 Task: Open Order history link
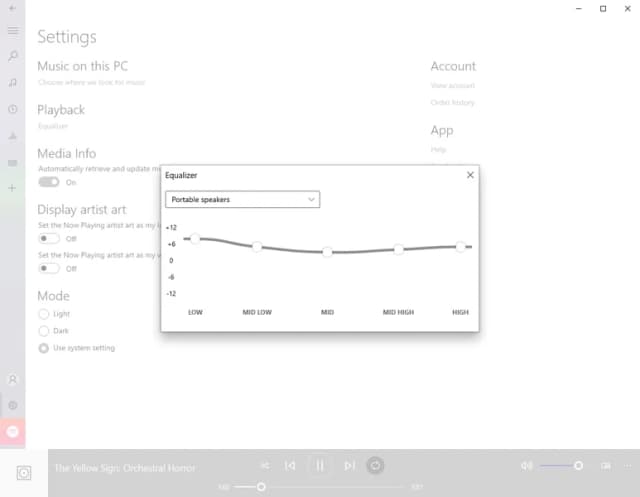[x=452, y=102]
